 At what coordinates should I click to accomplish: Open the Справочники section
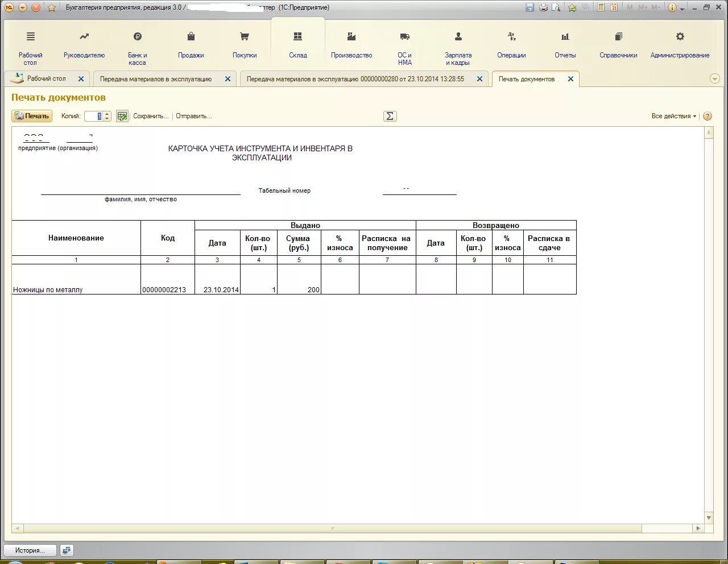[618, 45]
